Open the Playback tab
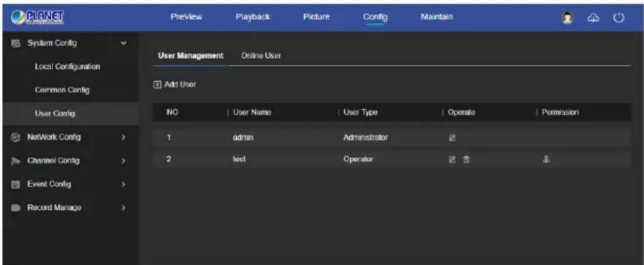644x265 pixels. 252,17
